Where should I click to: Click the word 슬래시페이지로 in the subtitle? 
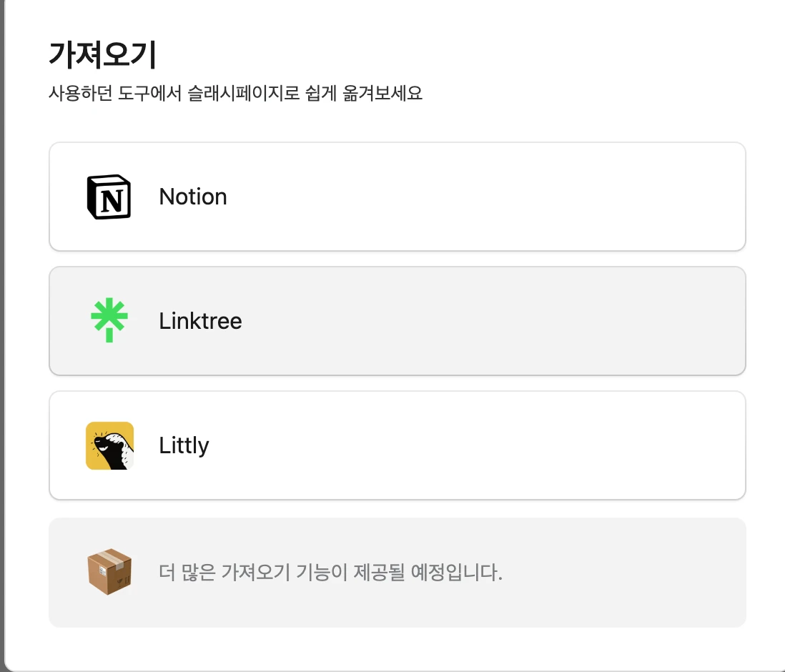pyautogui.click(x=243, y=93)
